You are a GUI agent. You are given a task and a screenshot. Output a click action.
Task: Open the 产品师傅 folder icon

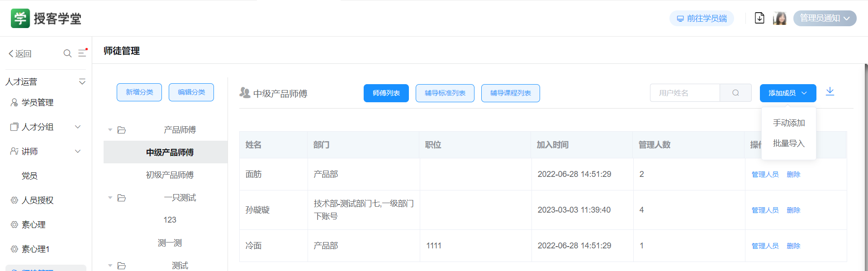point(122,130)
